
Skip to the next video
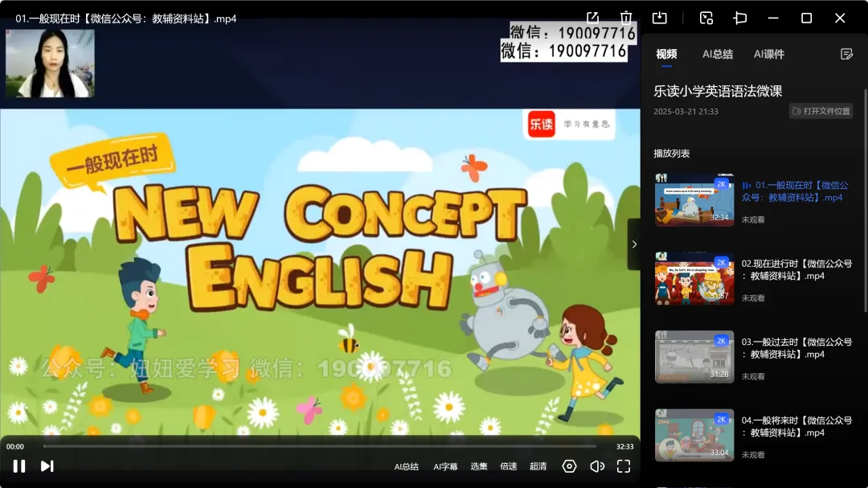point(47,466)
